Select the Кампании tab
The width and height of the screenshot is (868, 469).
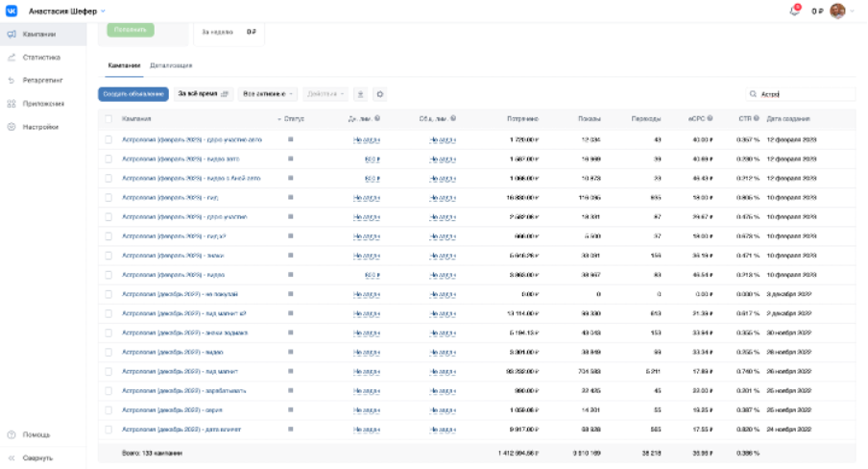[x=124, y=64]
